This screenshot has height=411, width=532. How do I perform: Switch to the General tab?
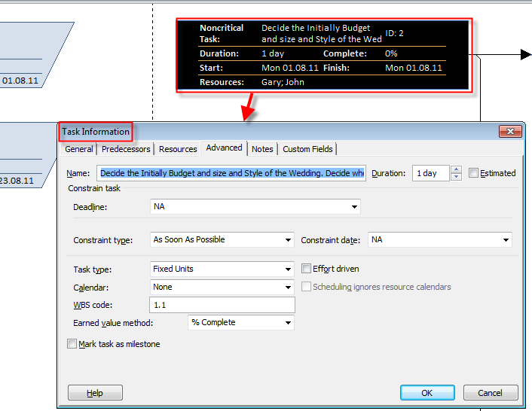click(79, 149)
